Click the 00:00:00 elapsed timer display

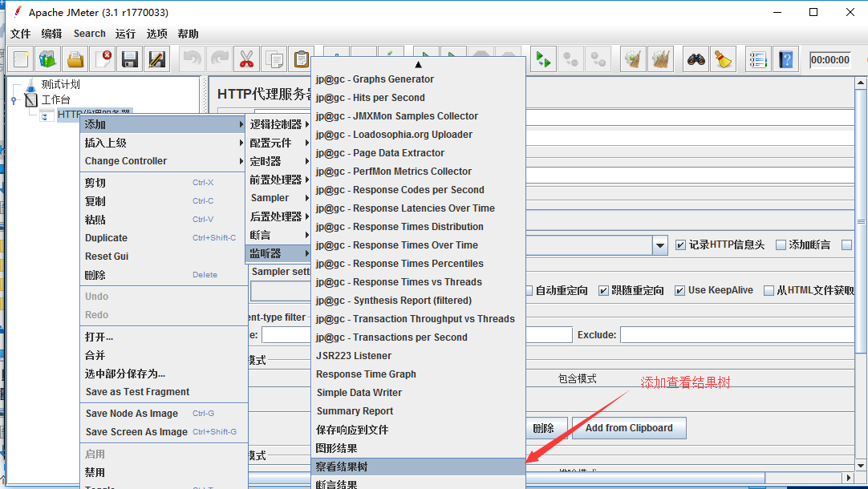(x=829, y=60)
